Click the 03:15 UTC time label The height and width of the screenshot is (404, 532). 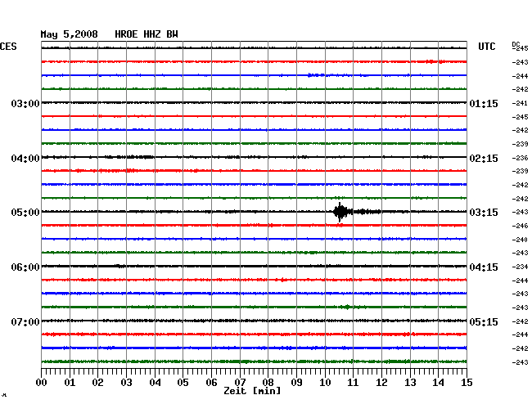[484, 213]
